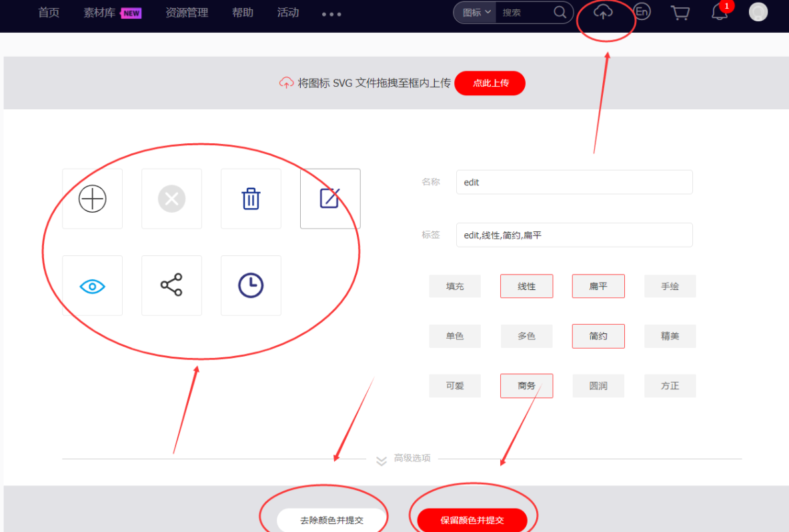Select the share nodes icon thumbnail

tap(171, 285)
